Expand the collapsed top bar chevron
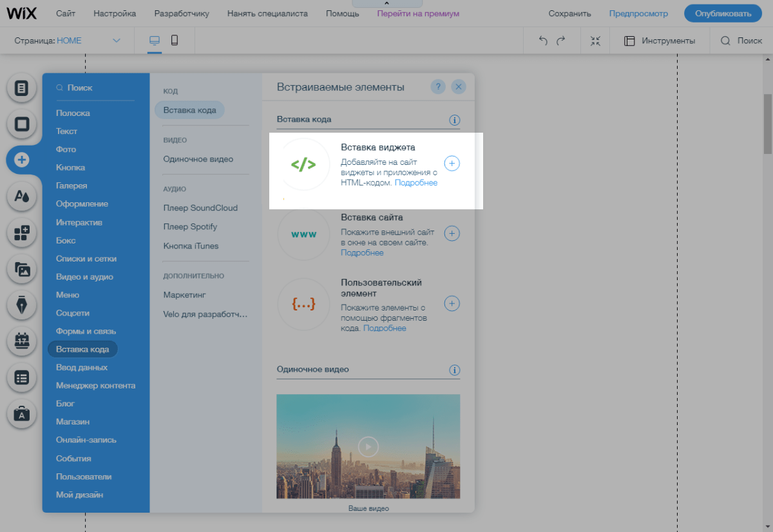 tap(386, 4)
